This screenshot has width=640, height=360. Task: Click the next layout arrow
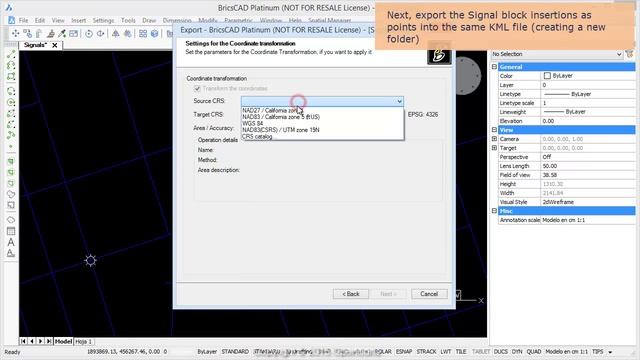click(40, 341)
